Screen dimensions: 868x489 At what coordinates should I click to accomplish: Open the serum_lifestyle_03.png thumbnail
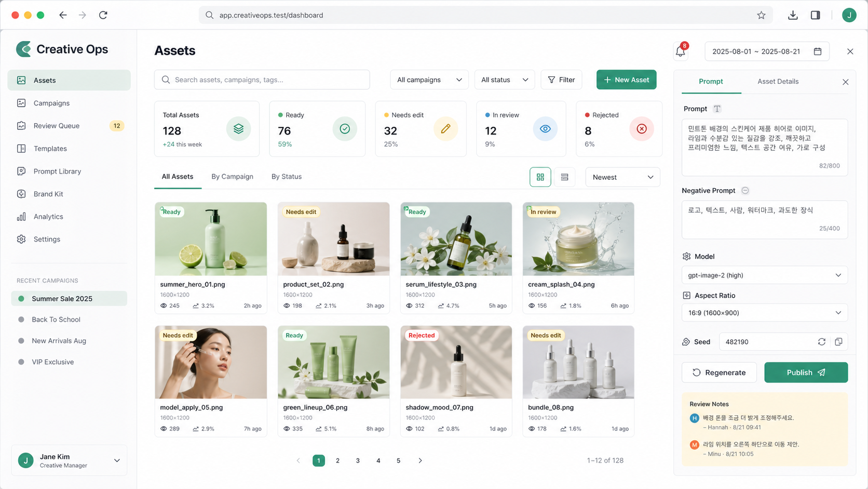(x=456, y=240)
